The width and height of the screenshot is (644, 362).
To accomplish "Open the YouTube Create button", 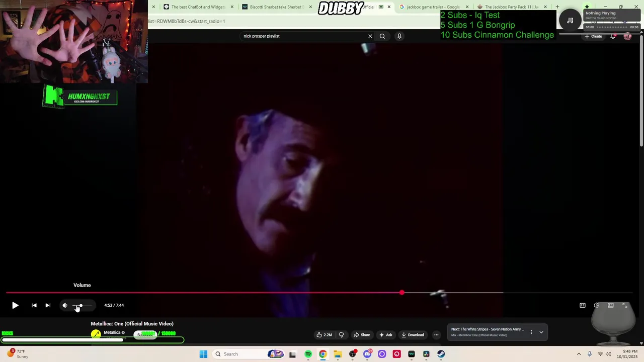I will [x=593, y=36].
